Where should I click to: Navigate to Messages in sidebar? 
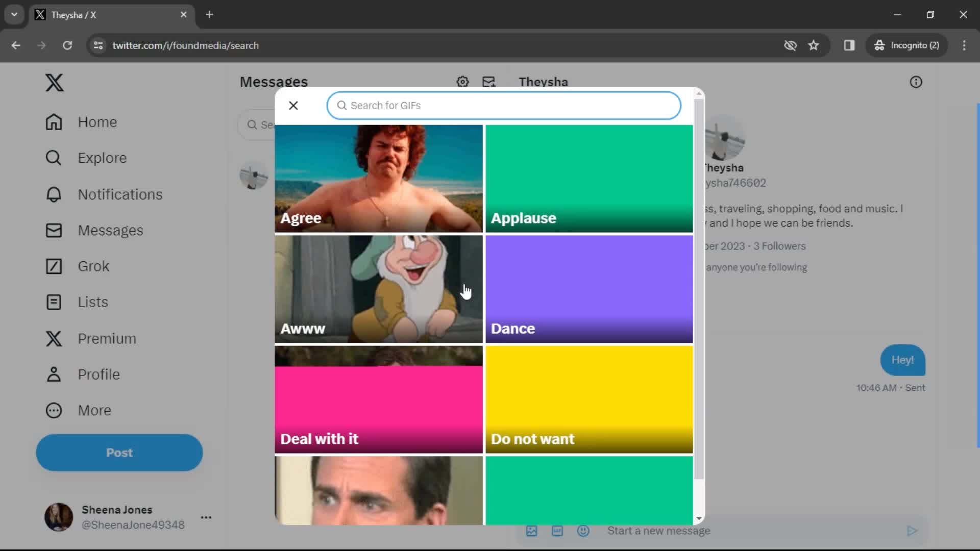(110, 230)
